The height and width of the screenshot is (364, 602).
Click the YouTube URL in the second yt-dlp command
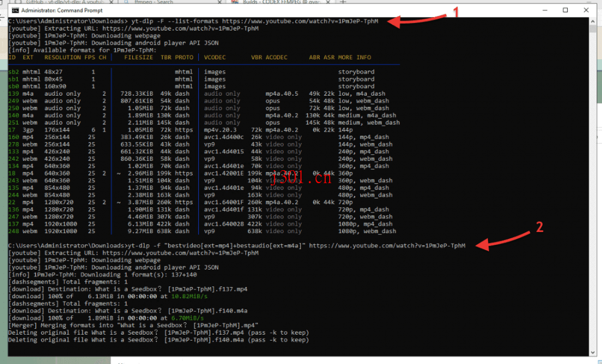(x=388, y=245)
